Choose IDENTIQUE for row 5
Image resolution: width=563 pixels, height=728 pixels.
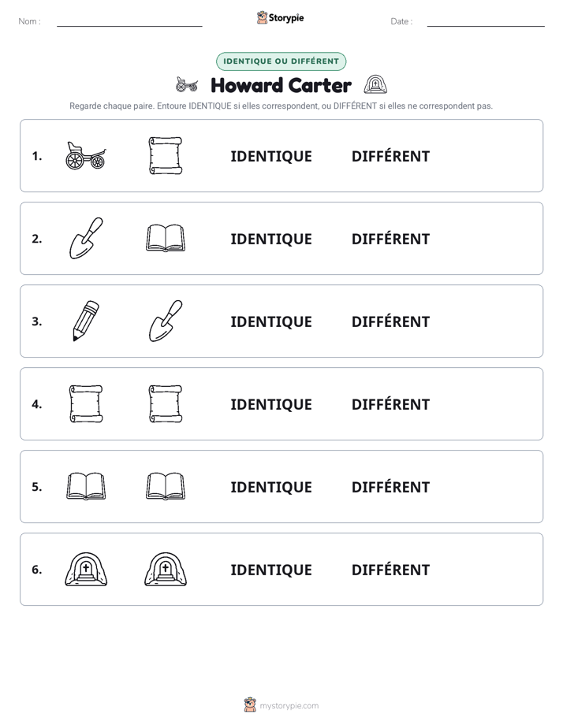coord(271,487)
